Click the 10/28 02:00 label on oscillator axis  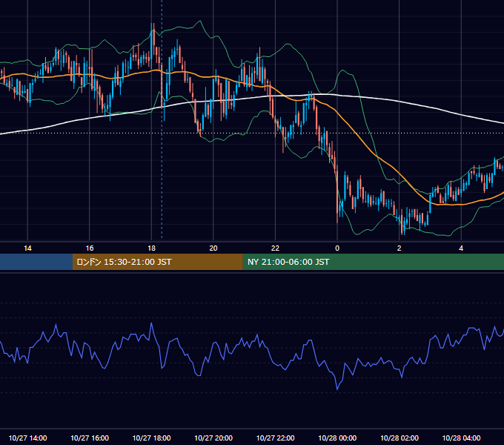399,438
